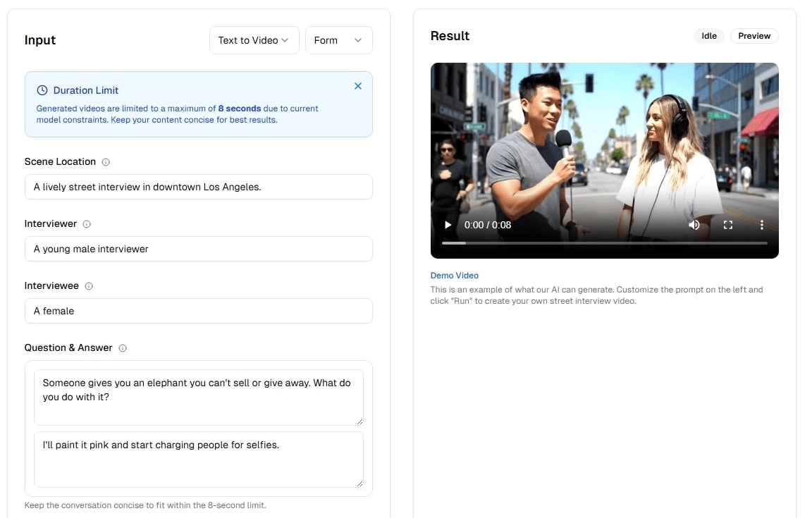Click the selfie answer text area
The image size is (812, 518).
click(x=199, y=460)
